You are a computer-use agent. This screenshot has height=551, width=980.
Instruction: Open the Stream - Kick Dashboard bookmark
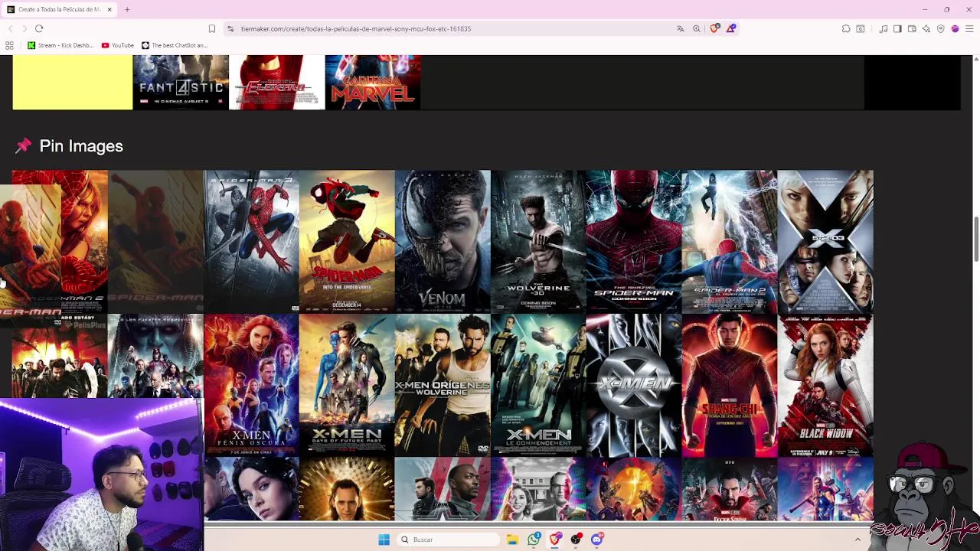tap(60, 45)
